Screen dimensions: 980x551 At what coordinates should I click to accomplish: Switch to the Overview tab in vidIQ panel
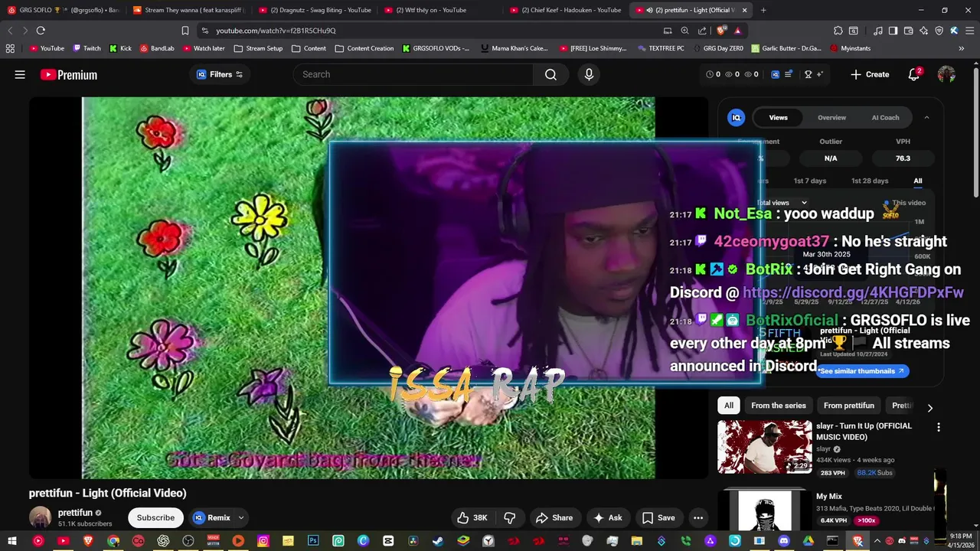tap(831, 117)
